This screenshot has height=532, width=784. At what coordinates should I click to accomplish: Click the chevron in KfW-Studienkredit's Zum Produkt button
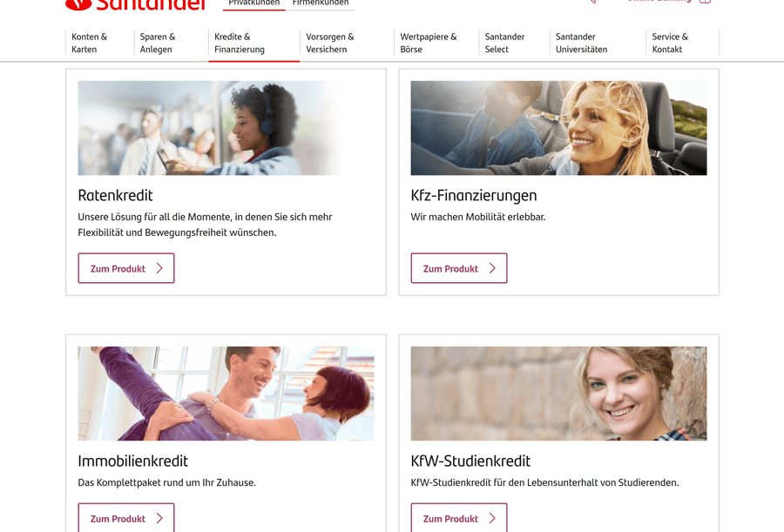click(x=492, y=518)
